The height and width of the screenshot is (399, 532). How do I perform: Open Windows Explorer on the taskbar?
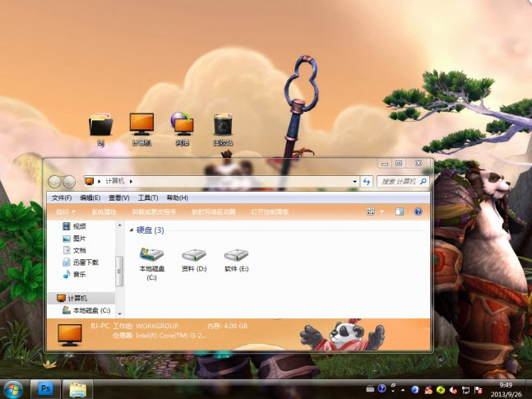pos(77,389)
